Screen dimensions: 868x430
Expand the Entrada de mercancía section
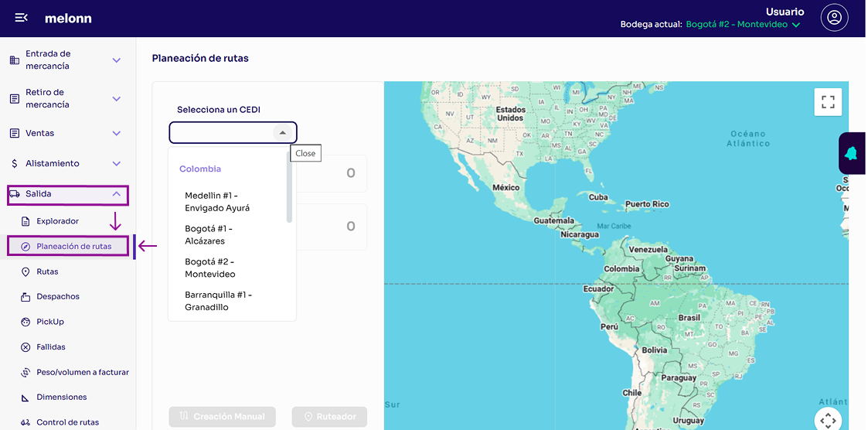tap(117, 60)
